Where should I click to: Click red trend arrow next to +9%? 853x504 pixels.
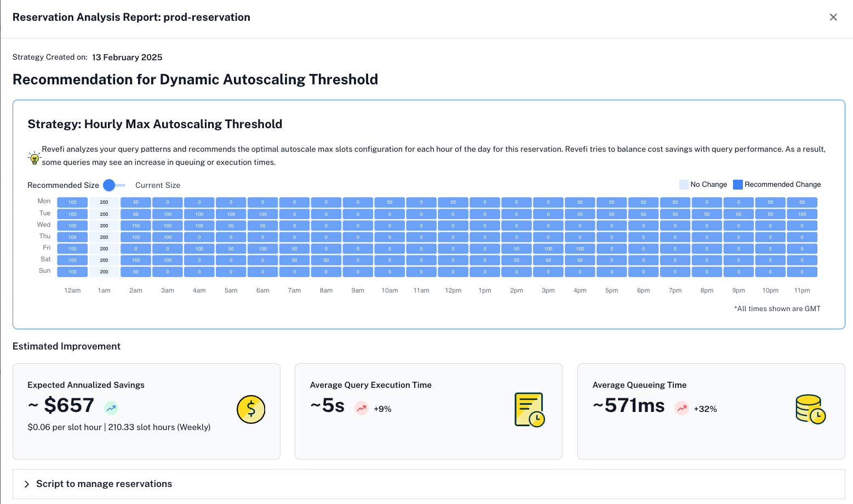[362, 409]
